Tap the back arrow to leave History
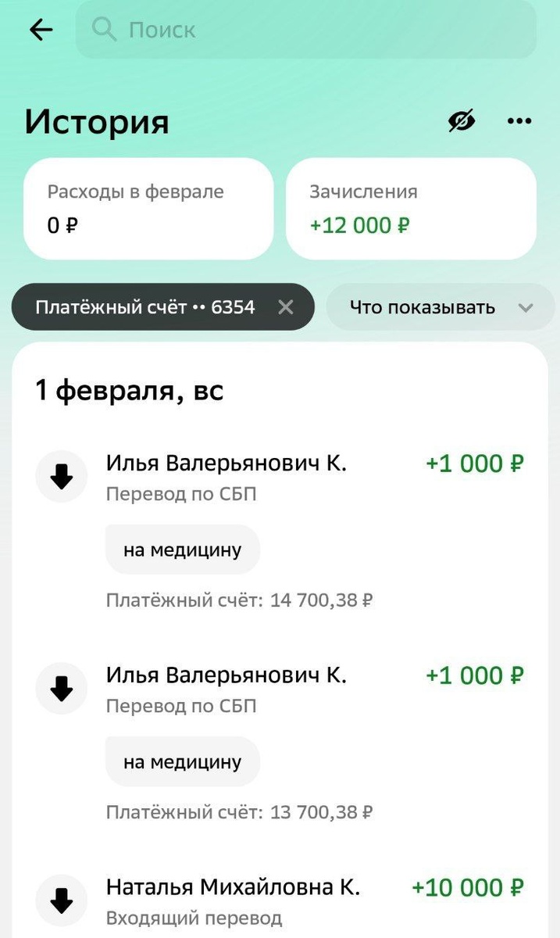This screenshot has height=938, width=560. coord(40,30)
